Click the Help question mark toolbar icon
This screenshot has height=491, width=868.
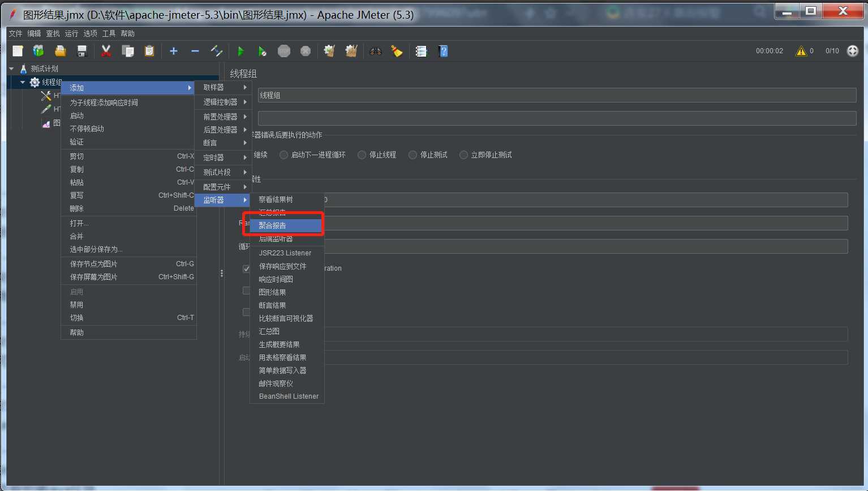point(443,51)
